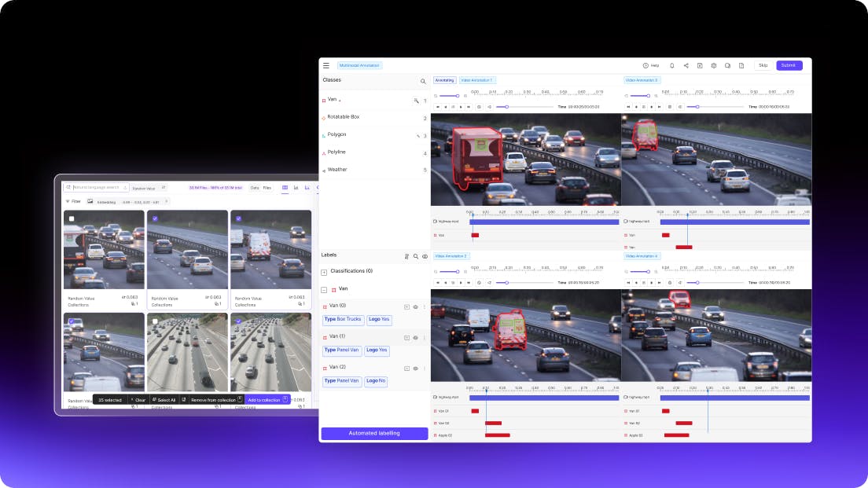This screenshot has height=488, width=868.
Task: Open the Logo No attribute chip
Action: [376, 380]
